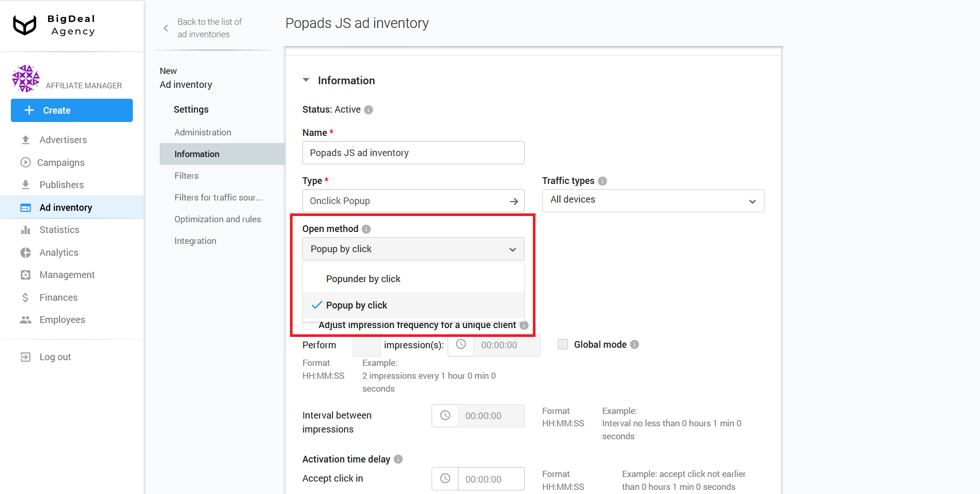Select the Analytics pie chart icon
The width and height of the screenshot is (980, 494).
[26, 252]
